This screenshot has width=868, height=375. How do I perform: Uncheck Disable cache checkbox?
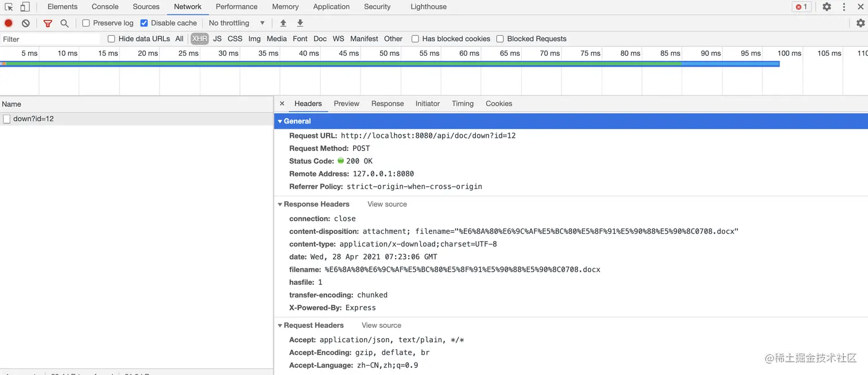click(x=144, y=23)
